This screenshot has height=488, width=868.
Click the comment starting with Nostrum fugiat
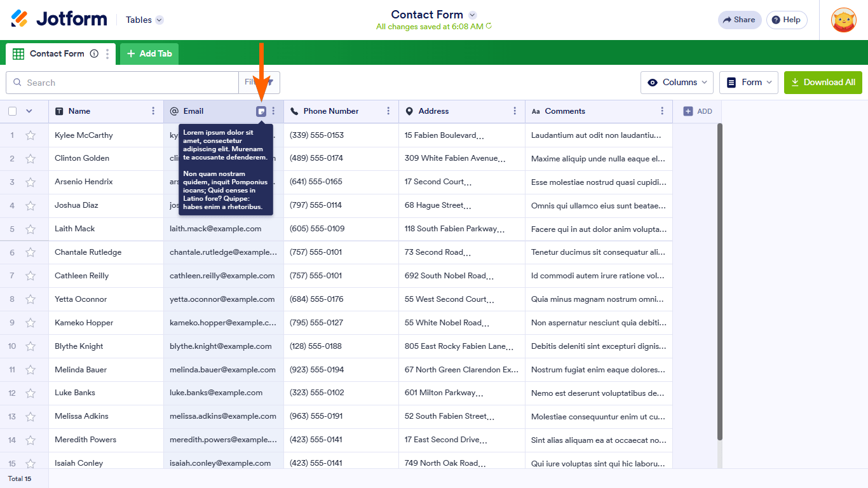pyautogui.click(x=599, y=370)
